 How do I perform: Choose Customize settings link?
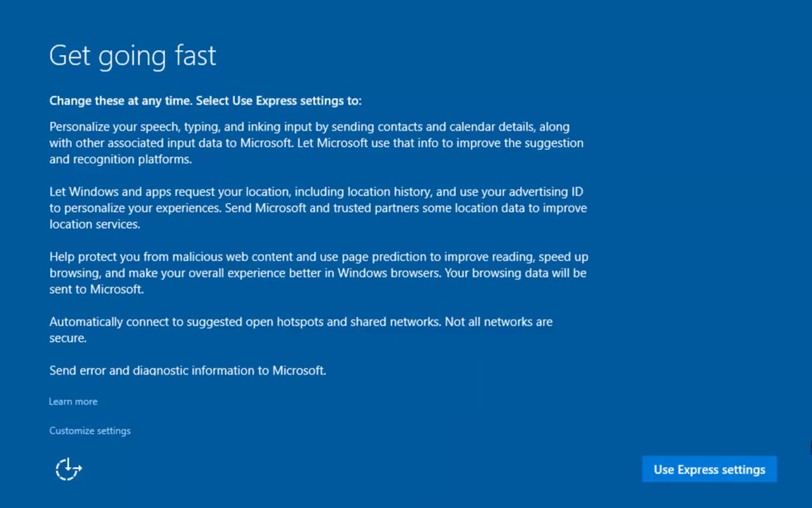90,430
